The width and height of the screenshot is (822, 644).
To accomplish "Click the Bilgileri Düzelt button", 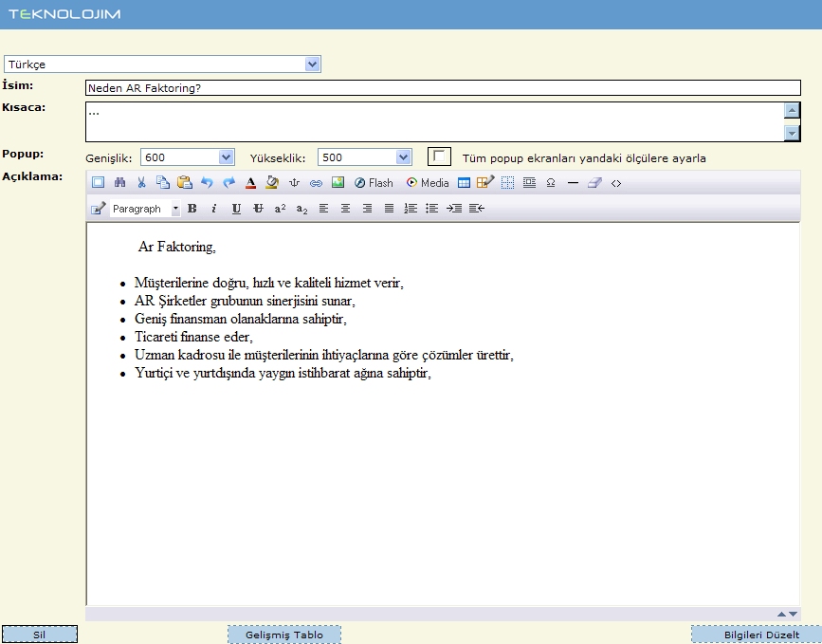I will coord(757,635).
